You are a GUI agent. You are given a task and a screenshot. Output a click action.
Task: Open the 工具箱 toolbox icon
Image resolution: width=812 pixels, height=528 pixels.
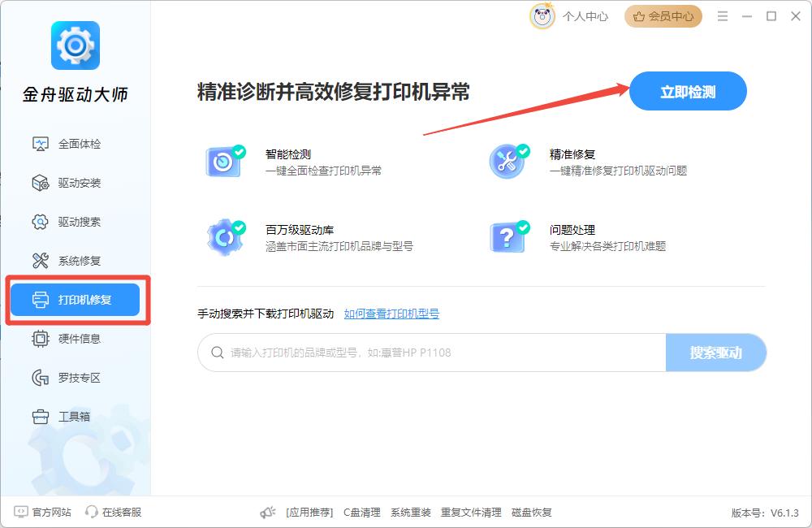[x=41, y=417]
